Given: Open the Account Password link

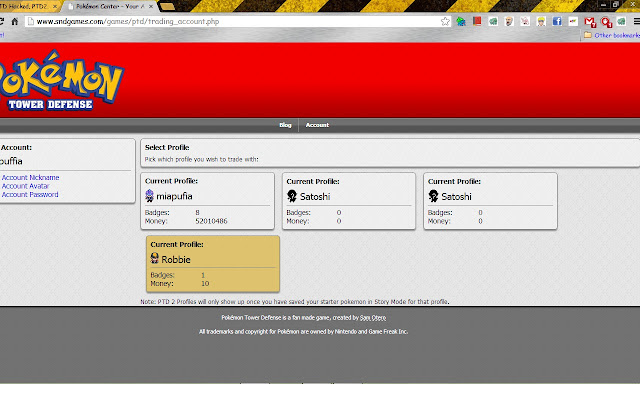Looking at the screenshot, I should coord(30,194).
